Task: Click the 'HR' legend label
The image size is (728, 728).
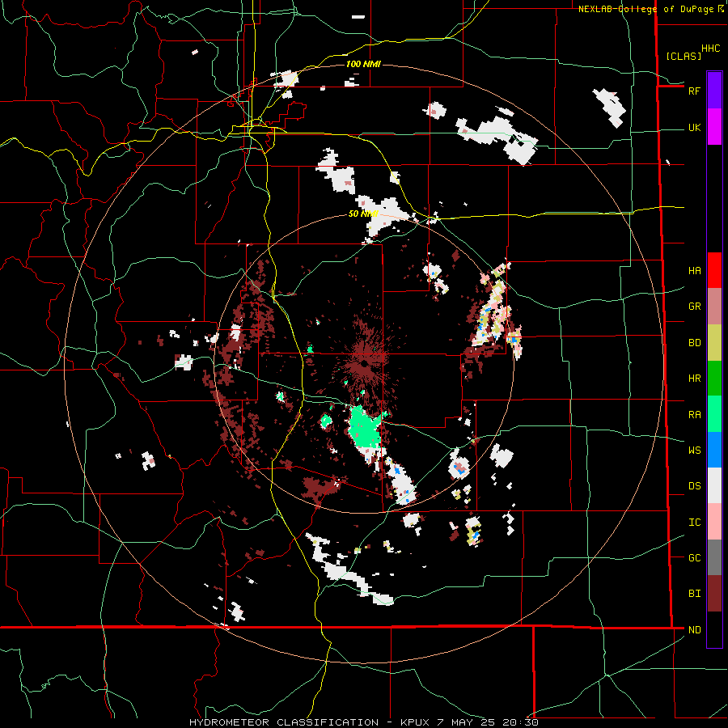Action: tap(694, 379)
